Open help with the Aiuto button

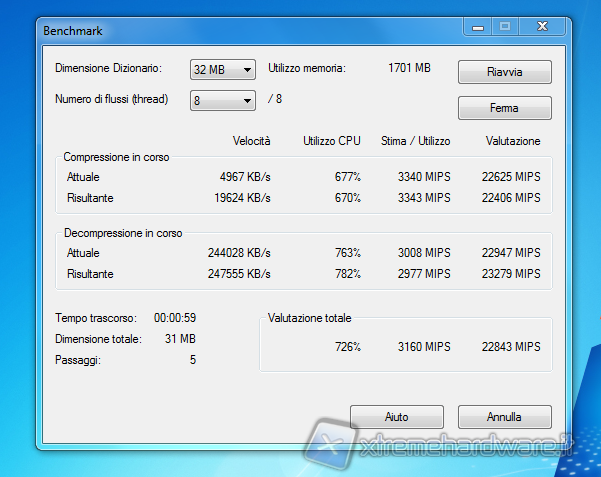[396, 416]
